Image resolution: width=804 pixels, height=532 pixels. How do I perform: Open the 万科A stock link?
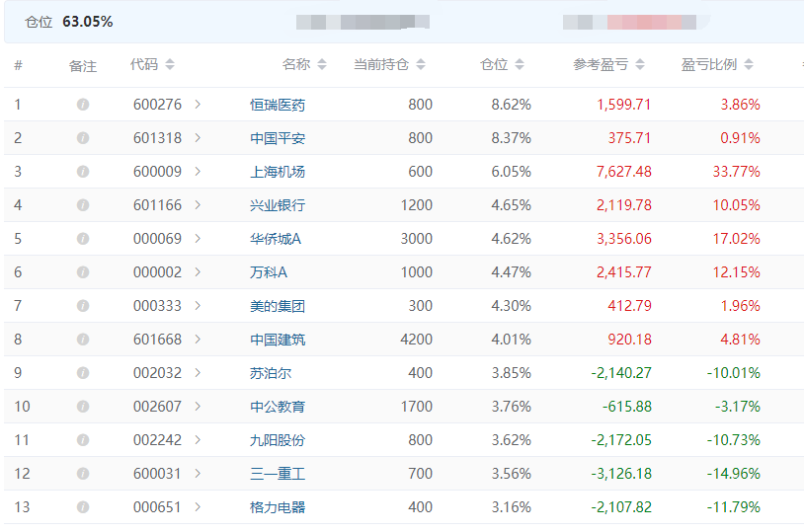pyautogui.click(x=269, y=272)
